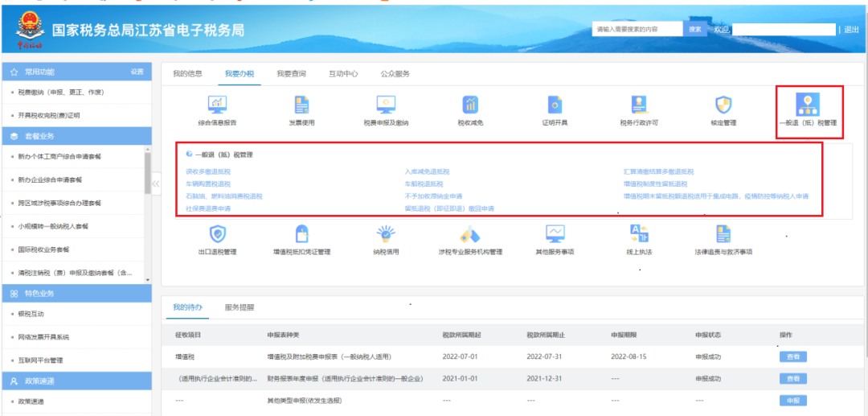868x416 pixels.
Task: Open the 其他服务事项 icon
Action: pyautogui.click(x=555, y=234)
